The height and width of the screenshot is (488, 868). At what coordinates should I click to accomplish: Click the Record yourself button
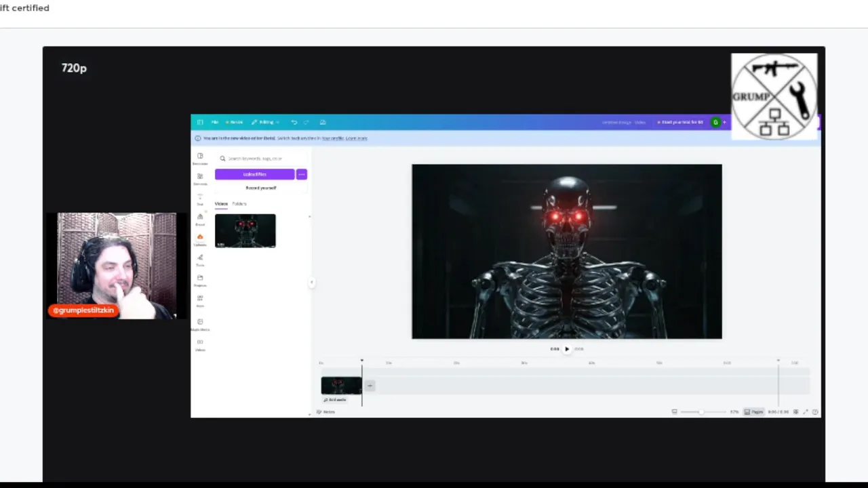[x=261, y=188]
